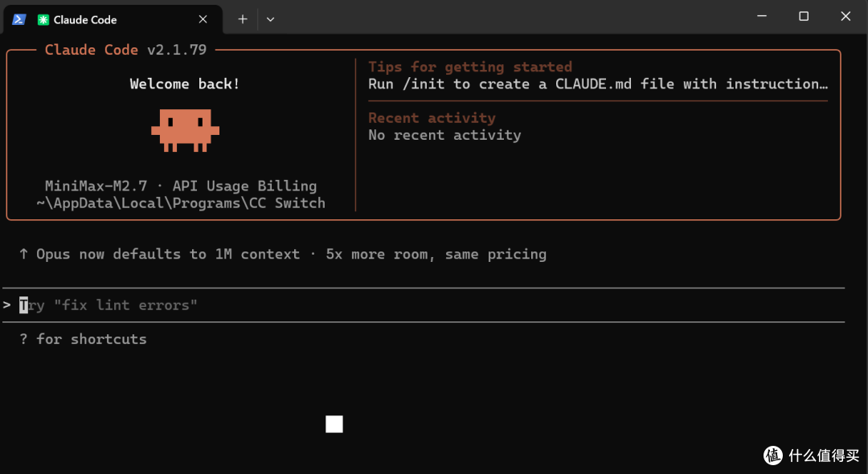The height and width of the screenshot is (474, 868).
Task: Click the "? for shortcuts" hint
Action: (83, 339)
